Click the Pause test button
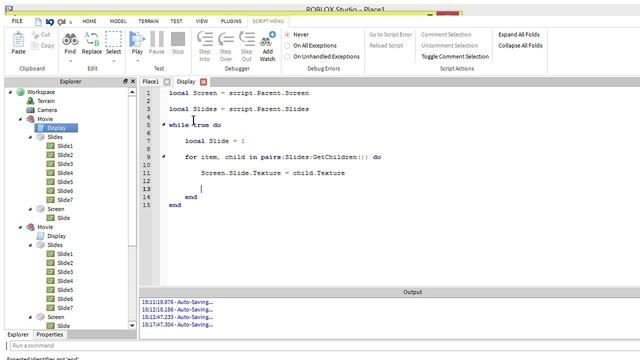Viewport: 640px width, 360px height. 157,39
